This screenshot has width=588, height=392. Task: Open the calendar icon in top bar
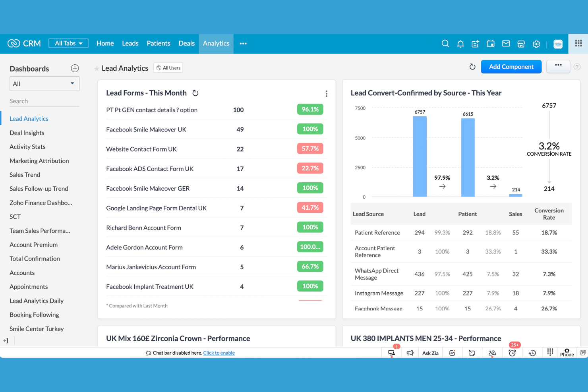coord(491,44)
